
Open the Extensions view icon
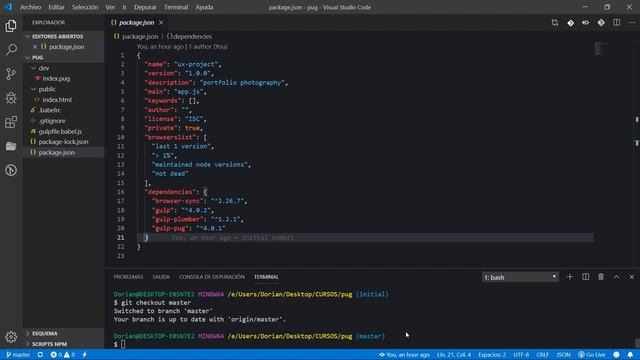tap(11, 122)
